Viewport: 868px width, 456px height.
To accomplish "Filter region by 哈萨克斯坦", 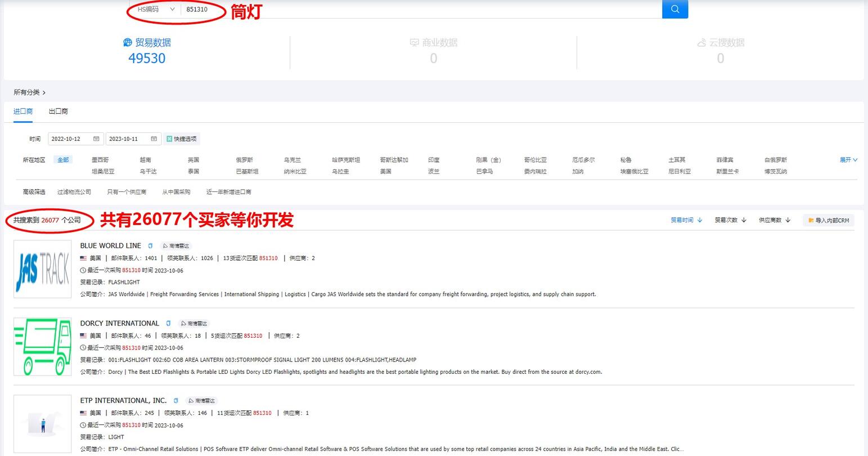I will (346, 160).
